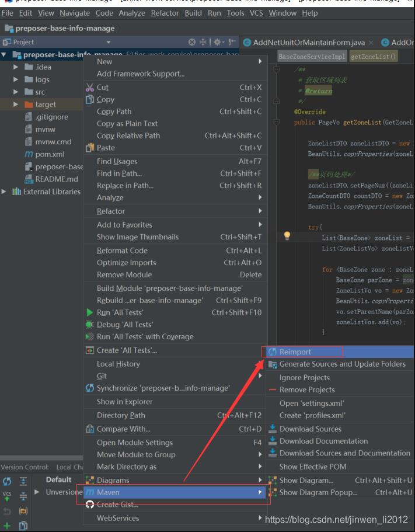Click the Compare With icon
The width and height of the screenshot is (415, 532).
pos(89,429)
